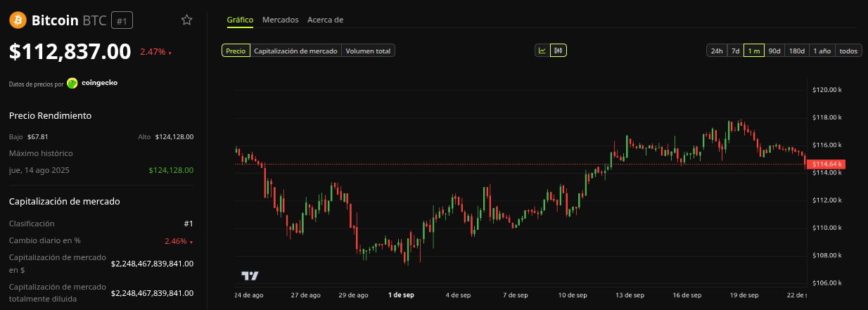Click Cambio diario en % label
This screenshot has height=310, width=868.
click(x=45, y=241)
